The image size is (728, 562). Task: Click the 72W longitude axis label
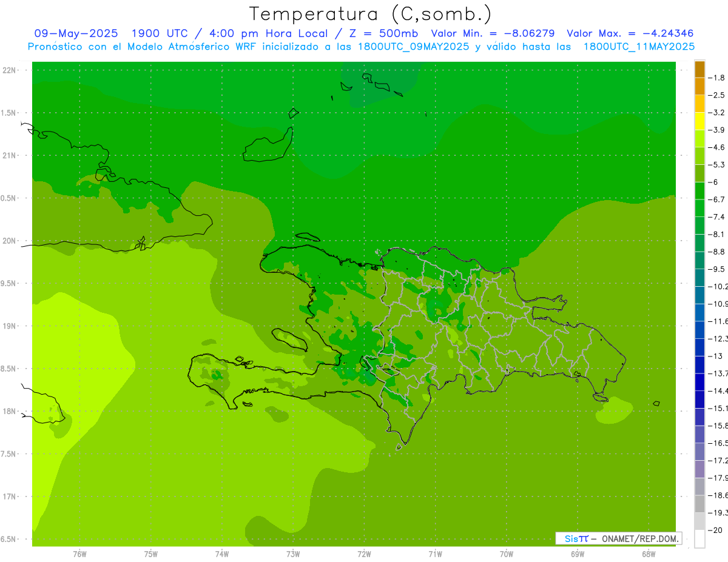click(x=364, y=554)
